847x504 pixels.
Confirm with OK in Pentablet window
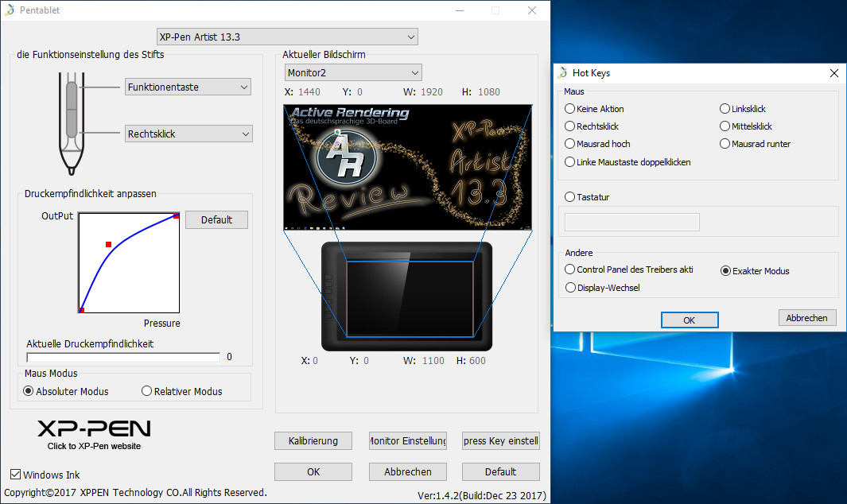pyautogui.click(x=313, y=471)
